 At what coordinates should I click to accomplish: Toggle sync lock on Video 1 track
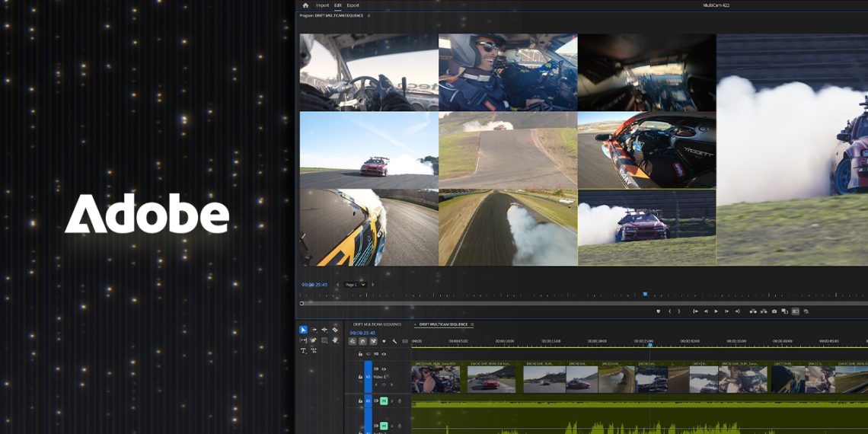point(376,369)
